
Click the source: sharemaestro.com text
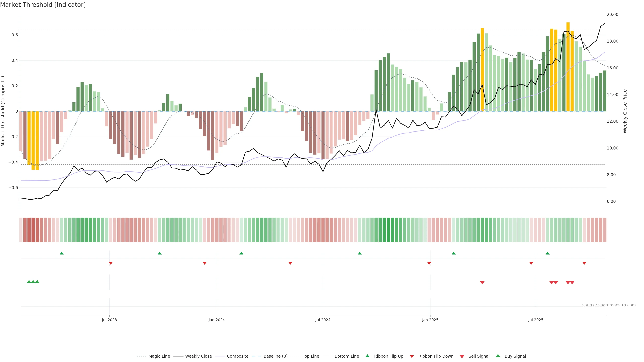pos(609,305)
